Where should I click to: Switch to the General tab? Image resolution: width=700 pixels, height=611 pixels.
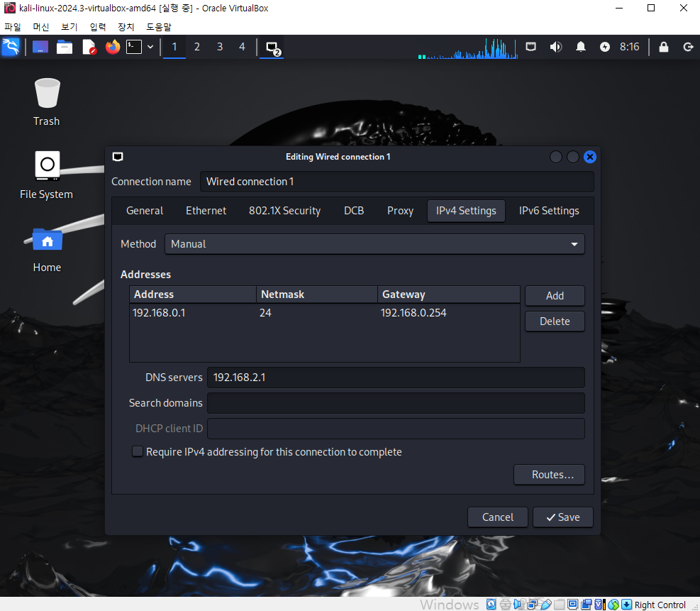click(145, 211)
